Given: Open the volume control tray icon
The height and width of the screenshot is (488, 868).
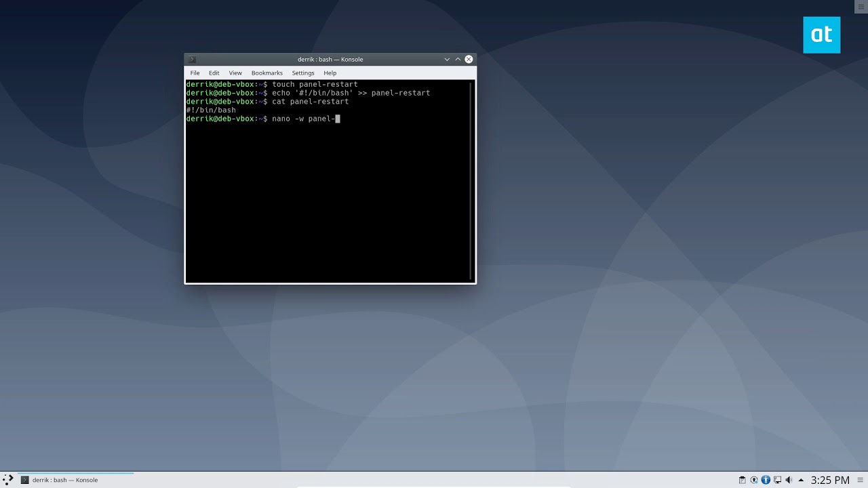Looking at the screenshot, I should pyautogui.click(x=789, y=480).
